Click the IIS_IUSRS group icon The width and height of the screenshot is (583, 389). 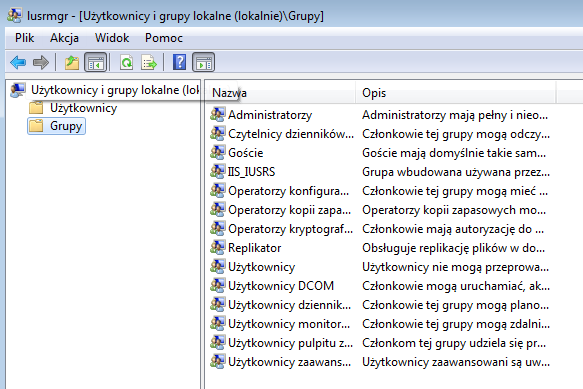(218, 171)
